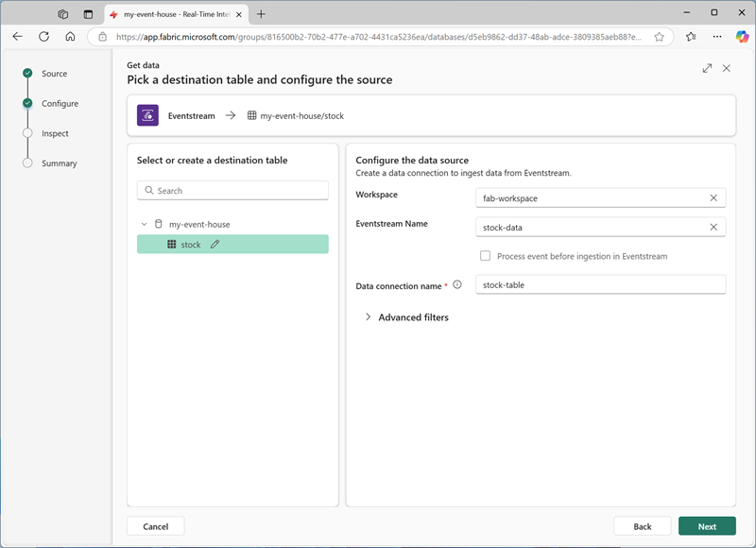Click the browser address bar URL

click(379, 37)
